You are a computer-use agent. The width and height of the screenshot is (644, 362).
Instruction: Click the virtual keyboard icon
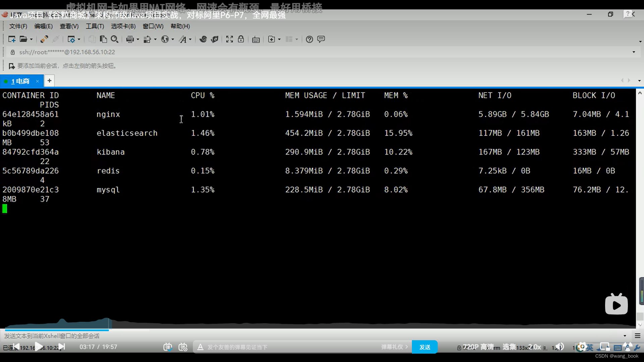pos(256,40)
